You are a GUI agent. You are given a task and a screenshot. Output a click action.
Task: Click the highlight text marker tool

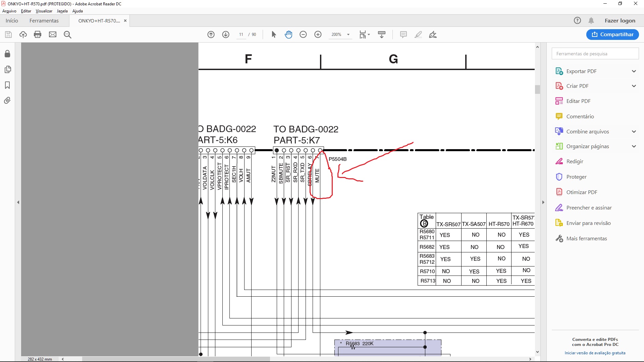click(x=418, y=35)
